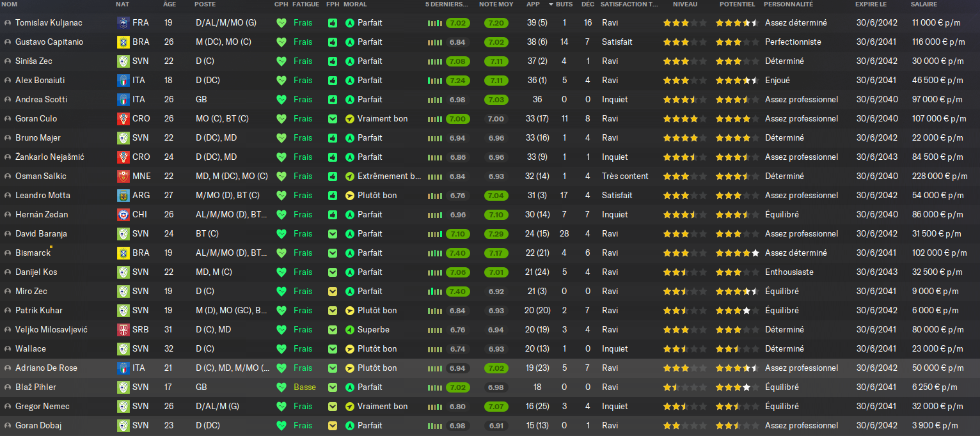Sort by the POTENTIEL column header
The width and height of the screenshot is (980, 436).
[738, 4]
